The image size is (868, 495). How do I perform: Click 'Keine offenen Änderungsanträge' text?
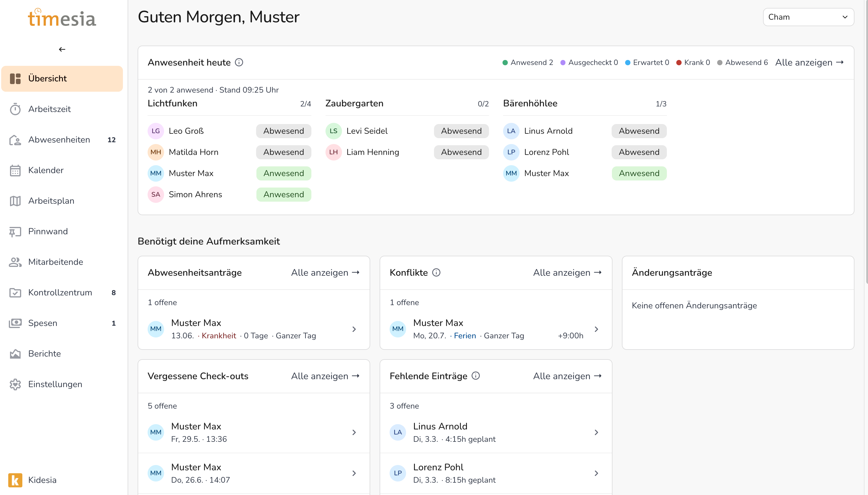[694, 306]
